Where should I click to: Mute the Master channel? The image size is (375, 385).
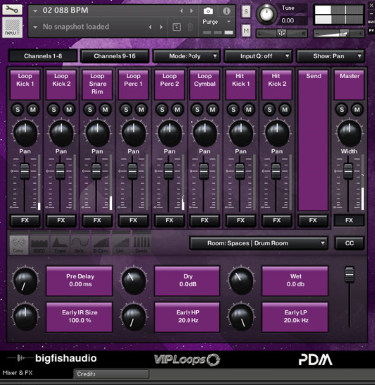357,109
